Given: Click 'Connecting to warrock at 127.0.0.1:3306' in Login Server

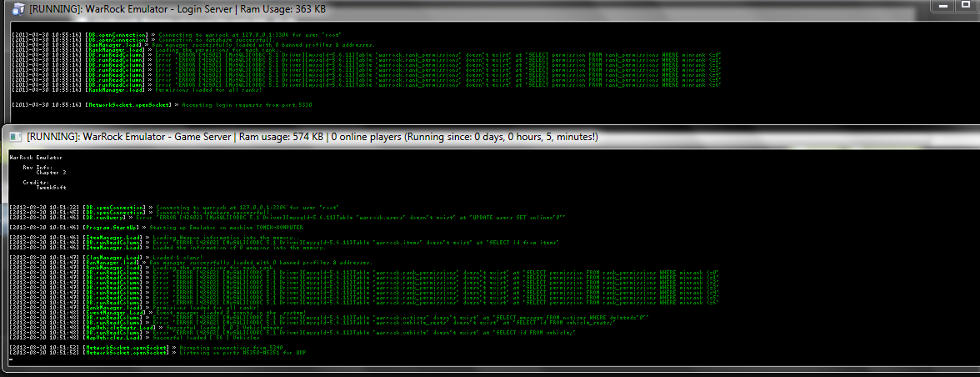Looking at the screenshot, I should coord(250,35).
